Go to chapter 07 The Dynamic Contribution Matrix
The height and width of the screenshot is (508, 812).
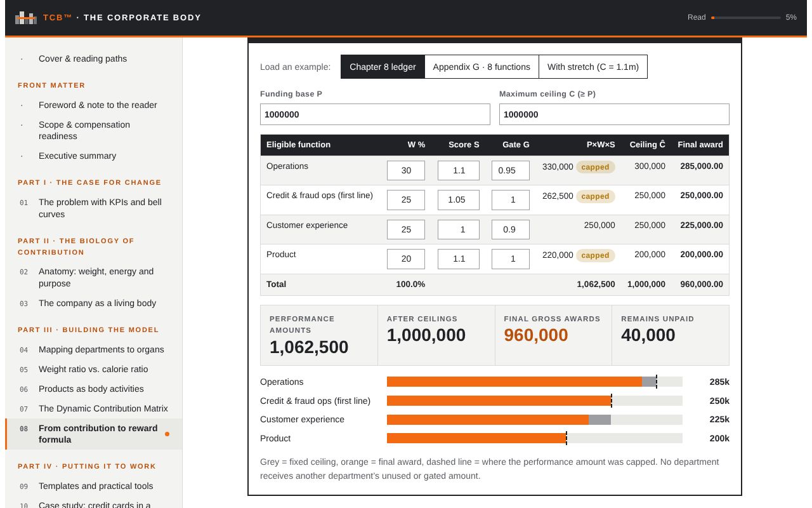(x=93, y=408)
